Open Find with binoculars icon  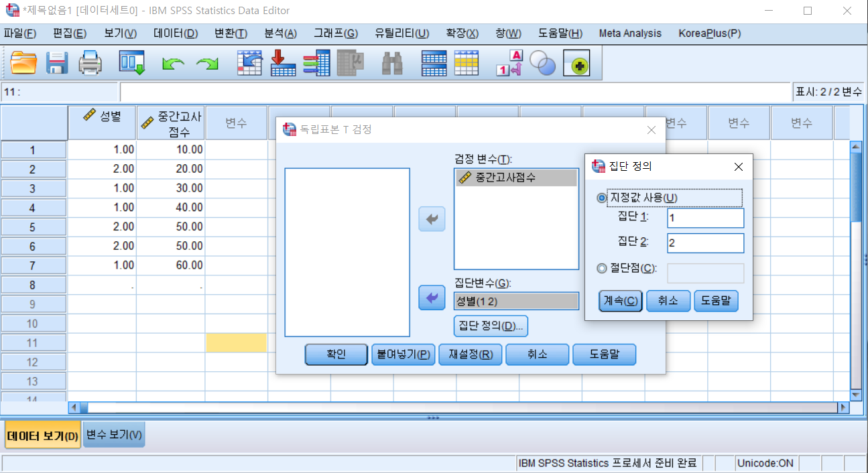coord(391,64)
